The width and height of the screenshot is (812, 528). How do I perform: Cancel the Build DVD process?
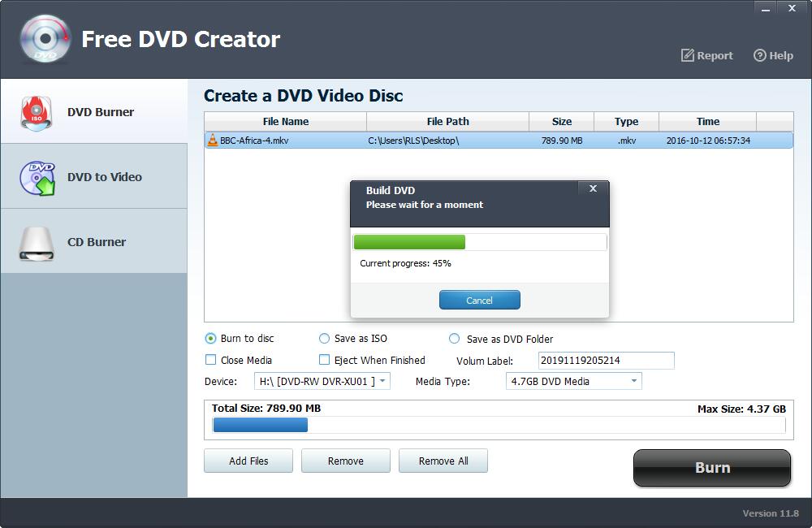[480, 300]
